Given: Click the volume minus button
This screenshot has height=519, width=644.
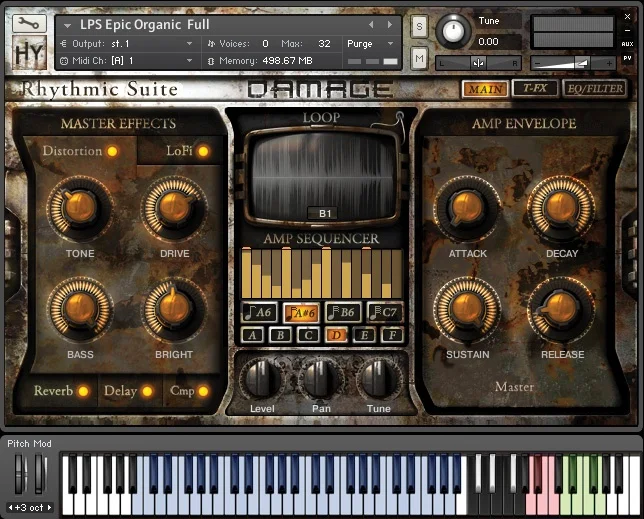Looking at the screenshot, I should tap(537, 63).
